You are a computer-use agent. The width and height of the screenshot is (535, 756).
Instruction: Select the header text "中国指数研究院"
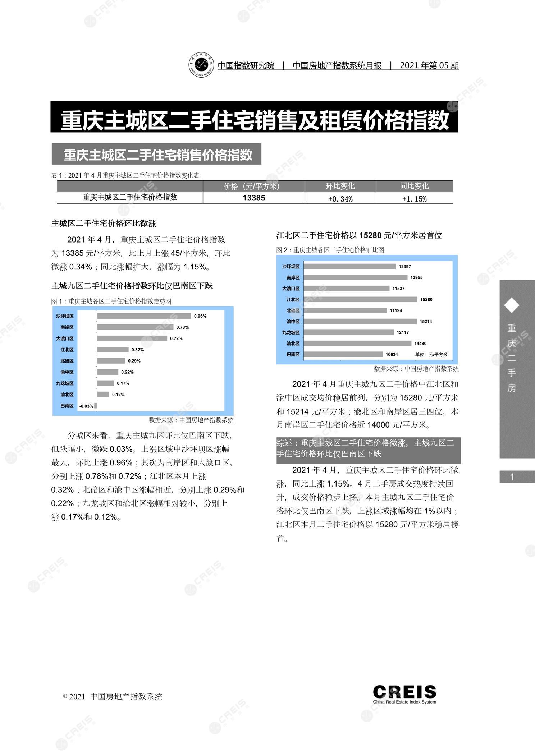coord(246,65)
